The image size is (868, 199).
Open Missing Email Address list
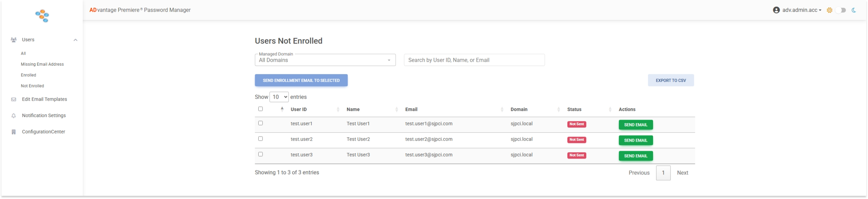coord(42,64)
